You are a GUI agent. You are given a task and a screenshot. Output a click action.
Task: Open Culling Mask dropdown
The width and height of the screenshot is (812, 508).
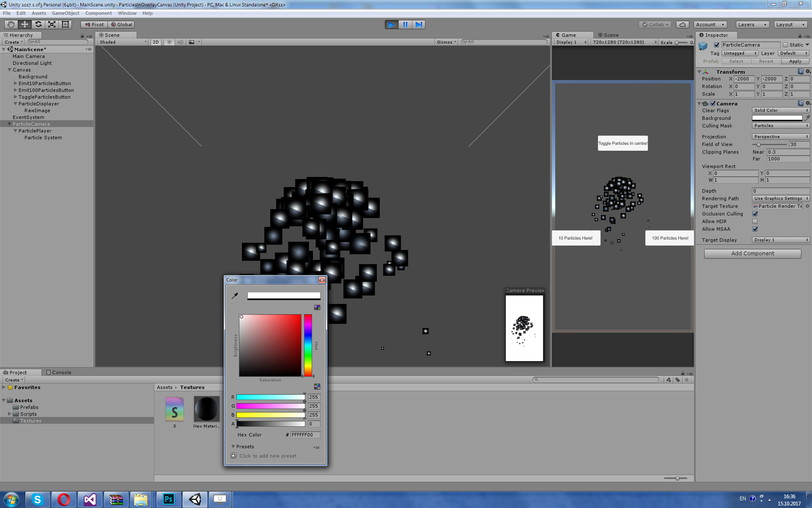[x=781, y=126]
